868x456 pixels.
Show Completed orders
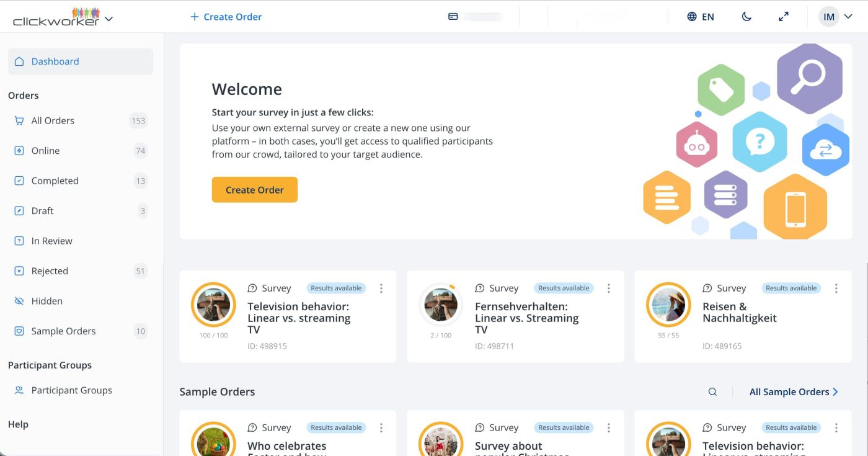[81, 181]
